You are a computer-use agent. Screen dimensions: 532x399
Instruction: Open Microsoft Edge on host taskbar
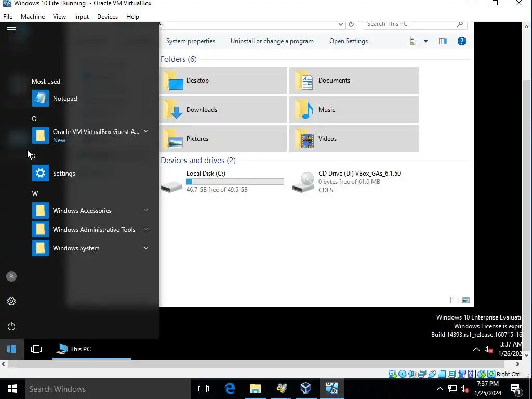click(x=230, y=389)
